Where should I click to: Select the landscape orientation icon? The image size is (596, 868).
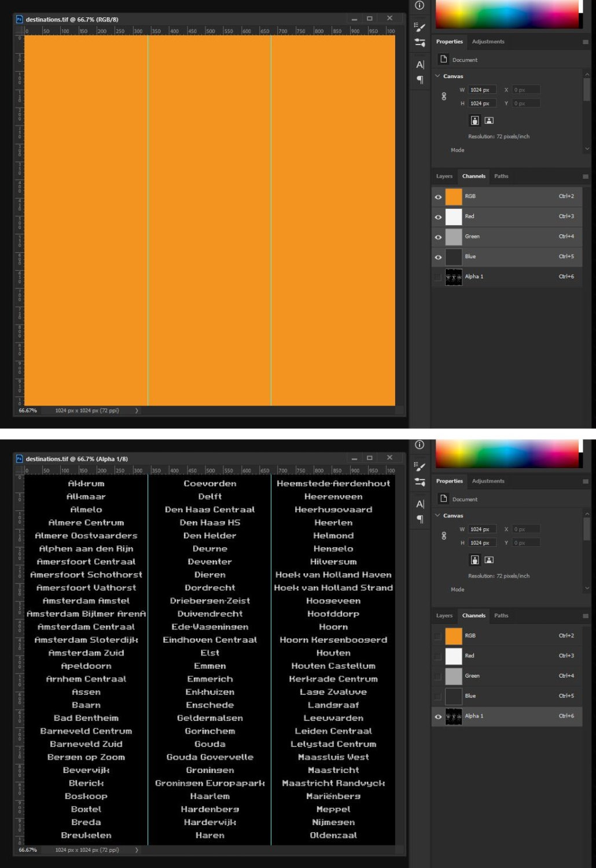pyautogui.click(x=488, y=120)
